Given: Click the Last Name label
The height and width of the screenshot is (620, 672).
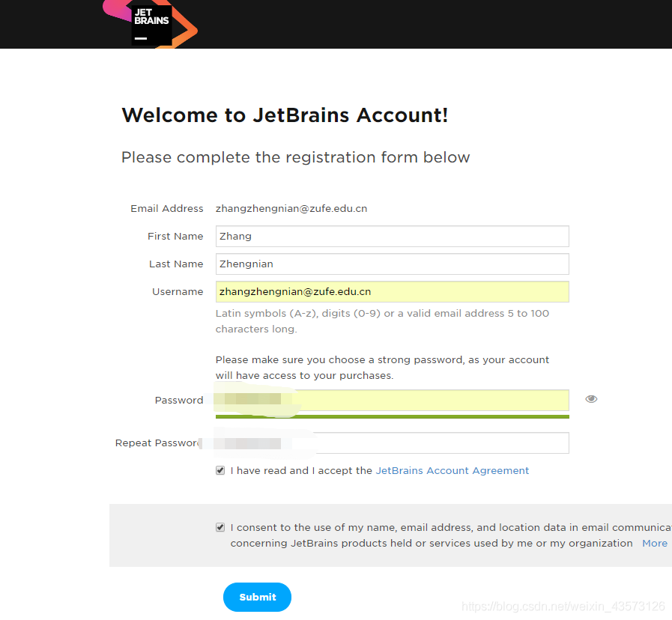Looking at the screenshot, I should coord(176,264).
